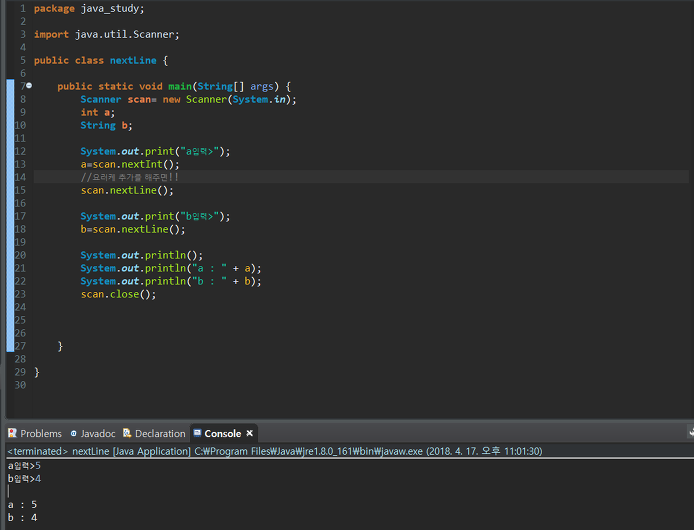Image resolution: width=694 pixels, height=530 pixels.
Task: Click line number 29 in gutter
Action: pyautogui.click(x=20, y=372)
